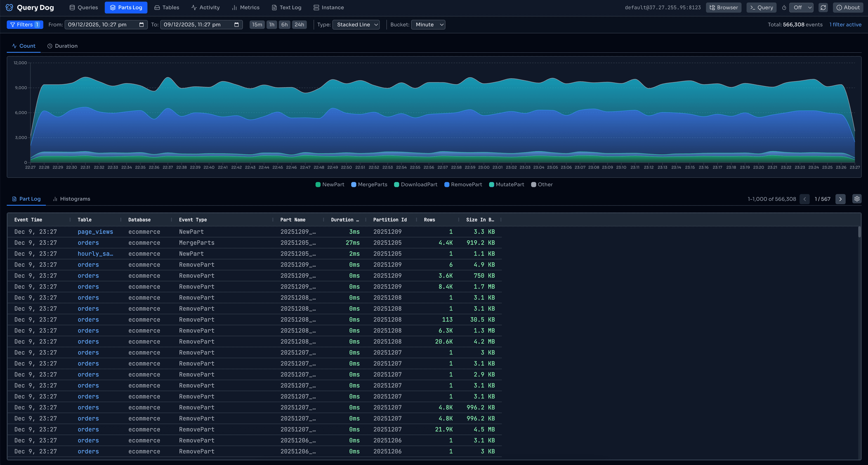Toggle Other series in legend
Viewport: 868px width, 465px height.
point(542,184)
